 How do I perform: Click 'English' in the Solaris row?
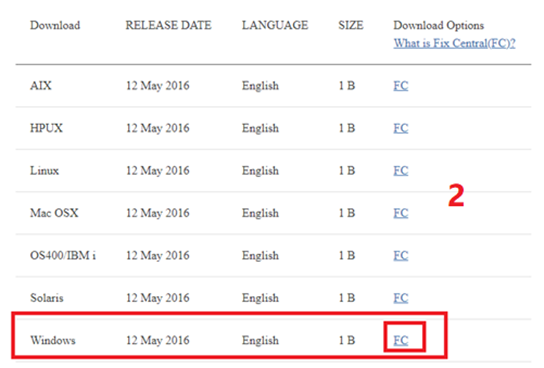(x=260, y=298)
